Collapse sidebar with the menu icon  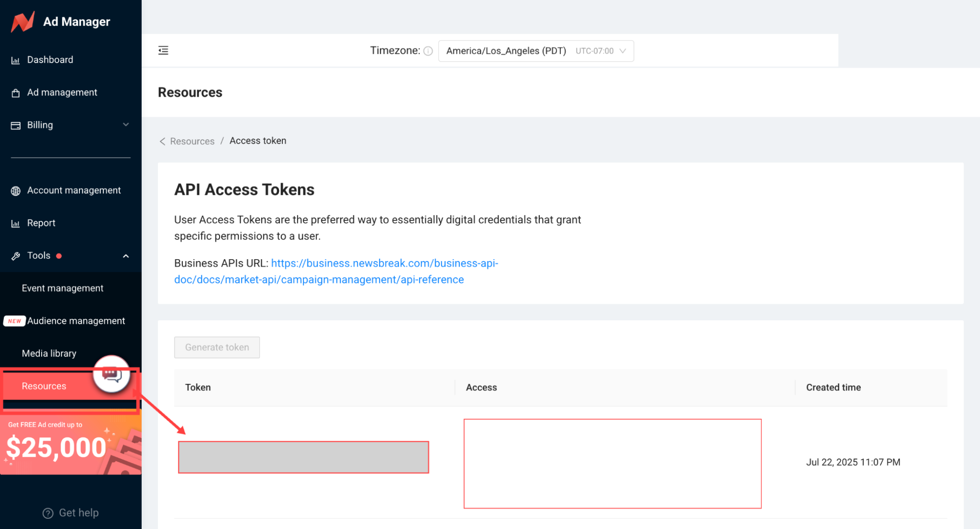163,50
